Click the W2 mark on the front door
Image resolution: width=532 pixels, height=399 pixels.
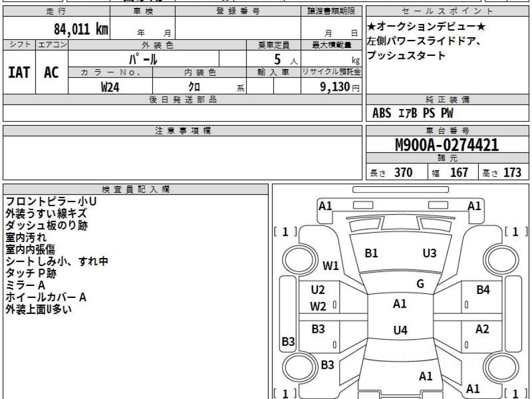point(318,306)
